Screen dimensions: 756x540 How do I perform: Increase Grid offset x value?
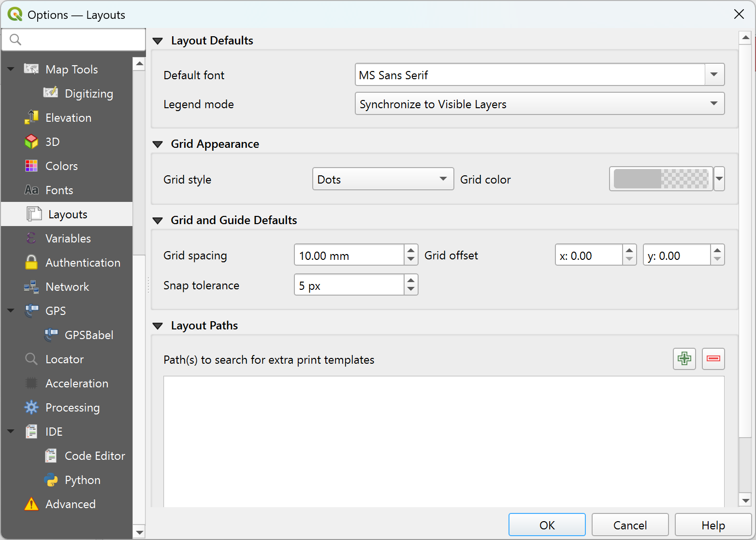[x=629, y=250]
